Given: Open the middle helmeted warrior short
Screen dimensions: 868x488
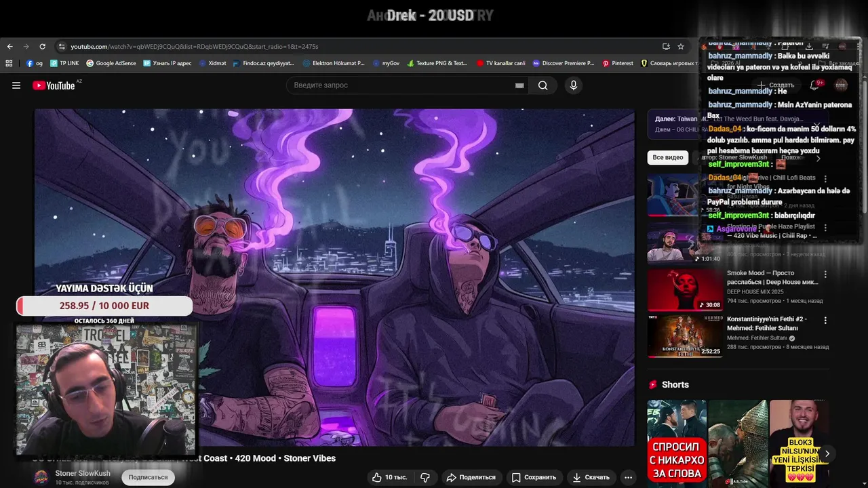Looking at the screenshot, I should click(738, 443).
